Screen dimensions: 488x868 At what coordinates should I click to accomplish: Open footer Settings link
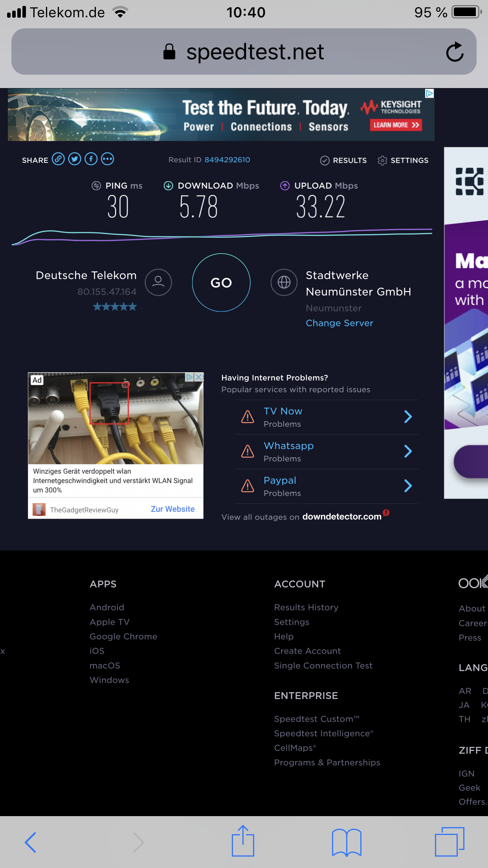click(292, 622)
